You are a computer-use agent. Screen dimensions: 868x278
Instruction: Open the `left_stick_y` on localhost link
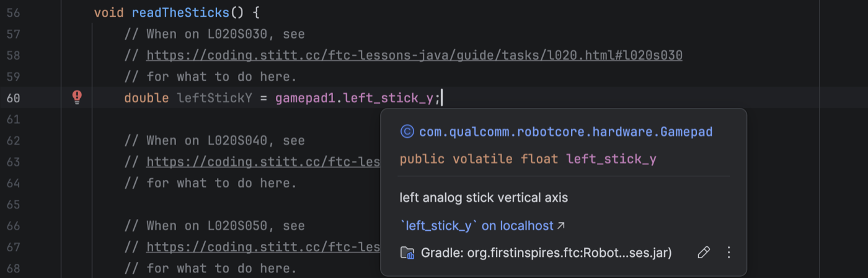pyautogui.click(x=476, y=226)
